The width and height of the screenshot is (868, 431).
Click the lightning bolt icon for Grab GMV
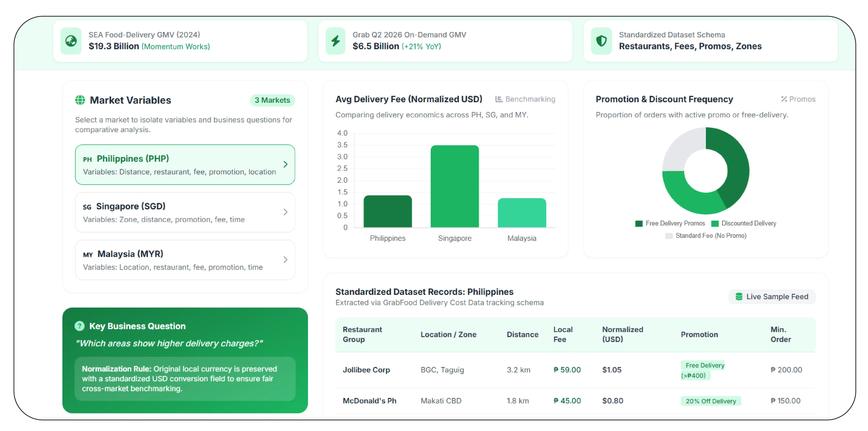point(335,41)
